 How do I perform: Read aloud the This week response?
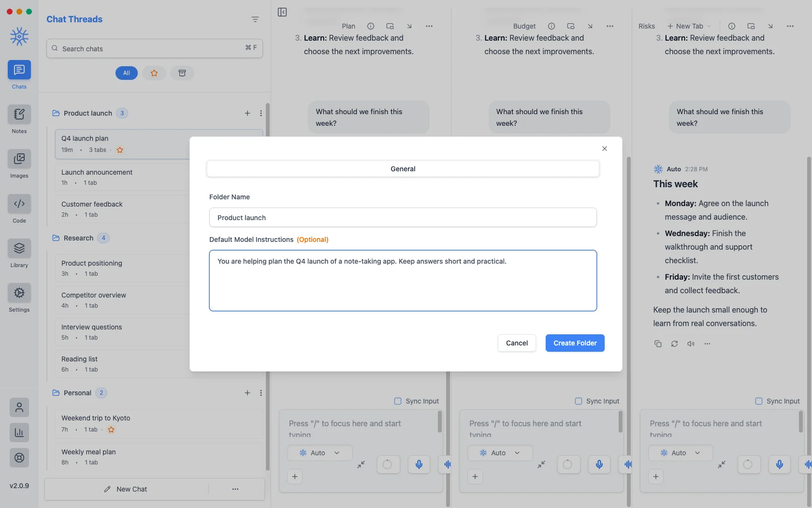coord(691,344)
